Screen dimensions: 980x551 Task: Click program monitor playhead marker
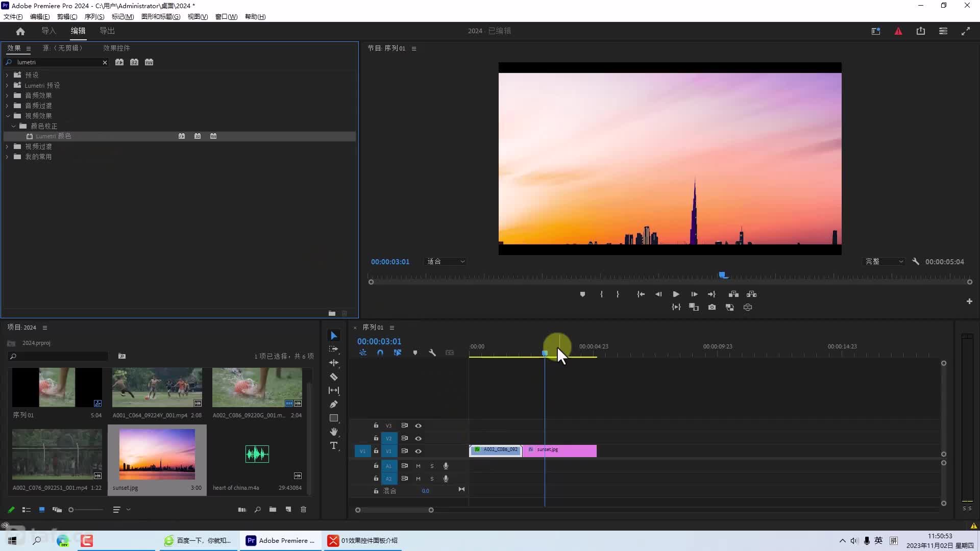pyautogui.click(x=723, y=275)
